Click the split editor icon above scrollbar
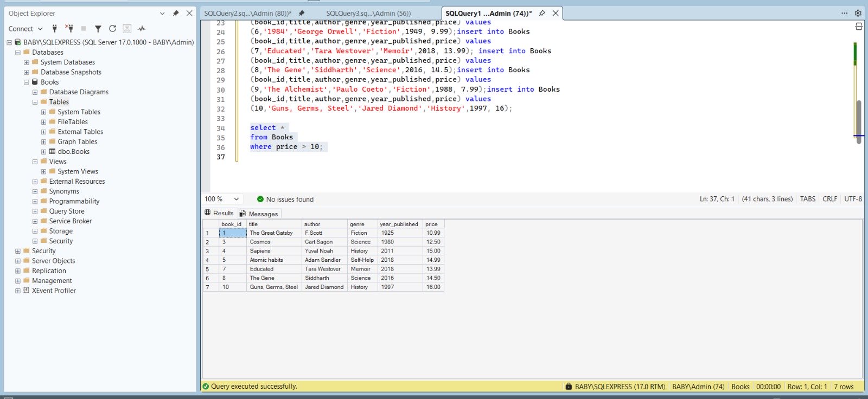 pos(858,26)
